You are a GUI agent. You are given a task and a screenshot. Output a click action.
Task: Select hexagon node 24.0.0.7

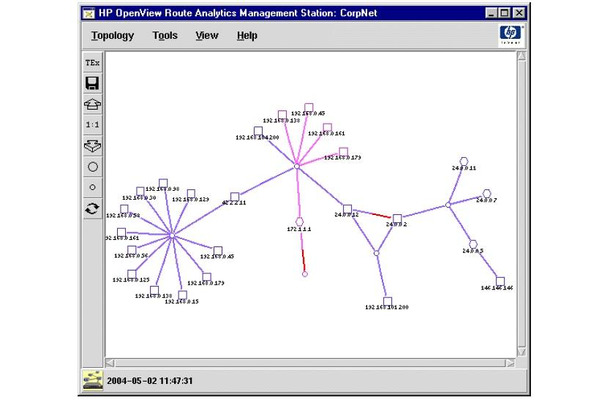487,193
